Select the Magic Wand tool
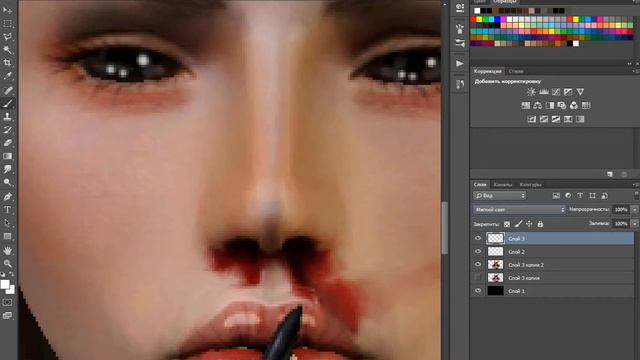Image resolution: width=640 pixels, height=360 pixels. tap(7, 50)
